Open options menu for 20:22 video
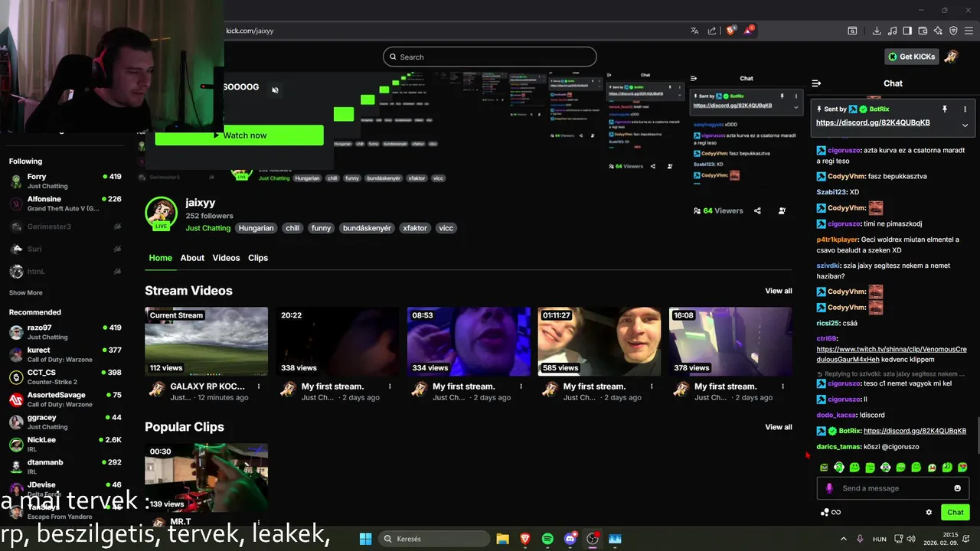 (x=390, y=386)
